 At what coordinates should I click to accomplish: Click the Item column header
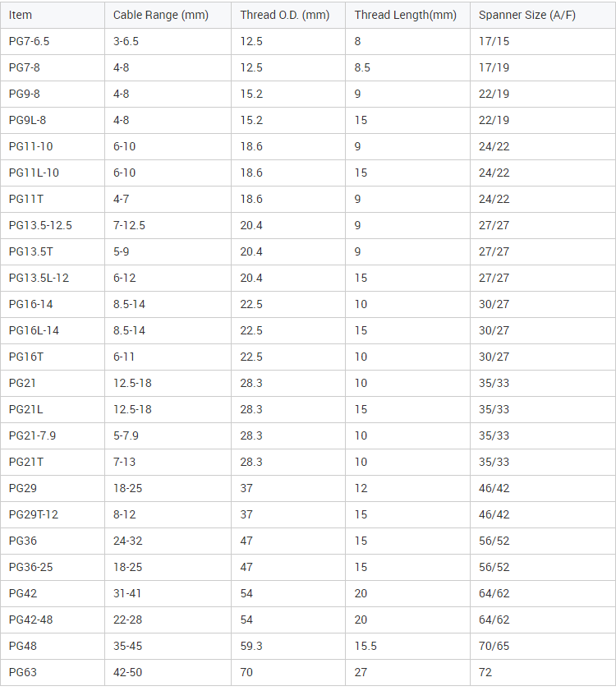21,15
